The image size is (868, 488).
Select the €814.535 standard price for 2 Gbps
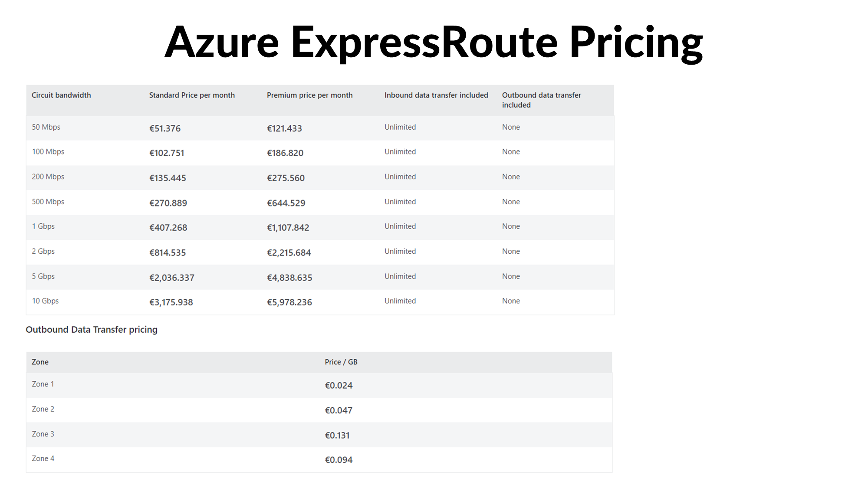168,252
